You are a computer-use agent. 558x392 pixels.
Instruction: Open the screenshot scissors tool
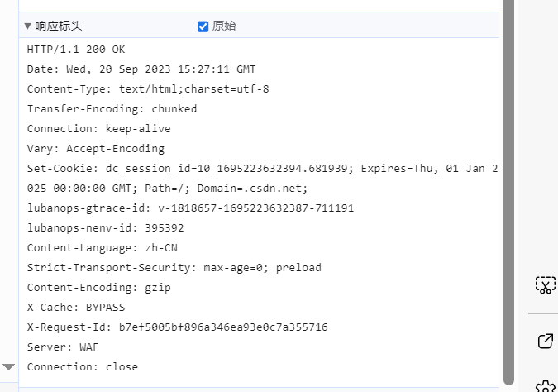545,285
